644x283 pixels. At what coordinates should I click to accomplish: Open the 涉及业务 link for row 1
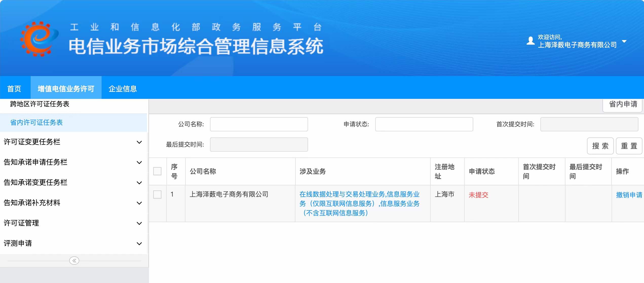359,204
